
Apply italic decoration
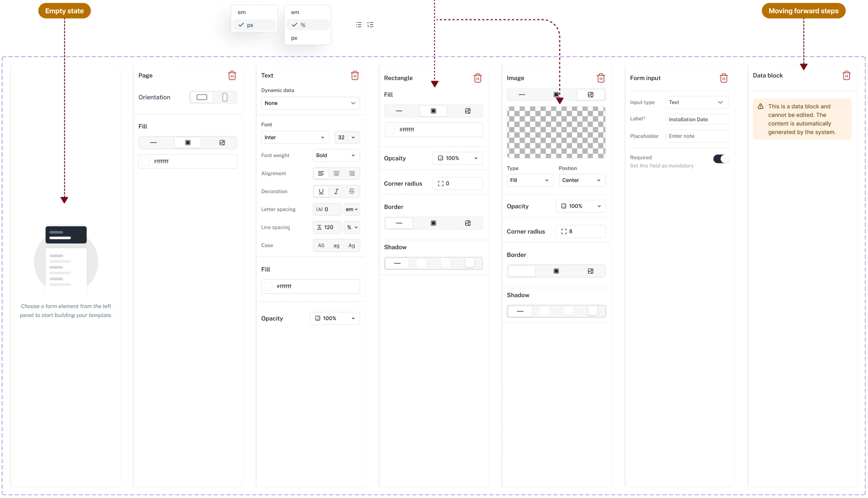[x=336, y=191]
